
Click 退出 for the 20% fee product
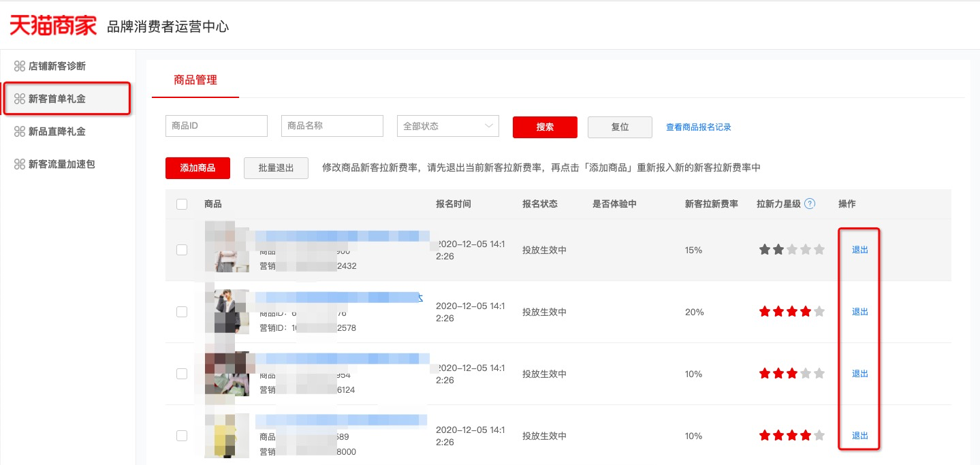point(860,312)
